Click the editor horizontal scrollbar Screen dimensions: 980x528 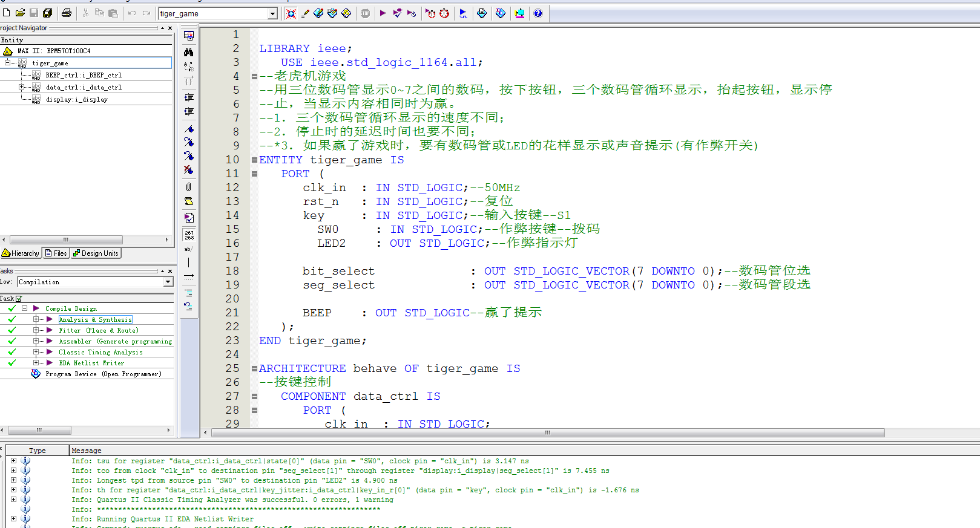(547, 433)
